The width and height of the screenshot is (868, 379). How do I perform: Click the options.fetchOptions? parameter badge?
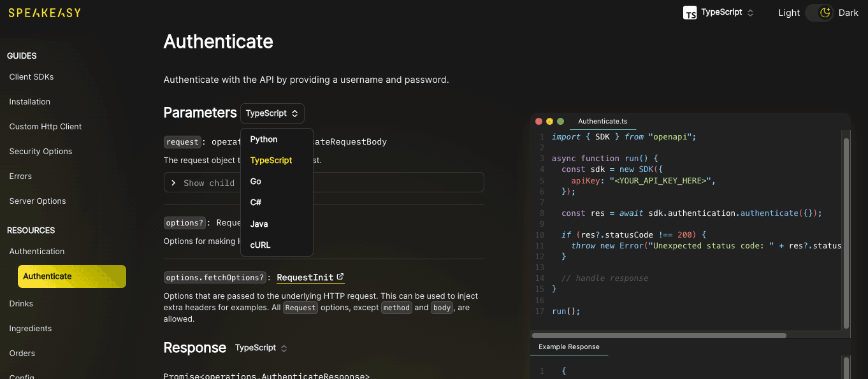coord(215,278)
